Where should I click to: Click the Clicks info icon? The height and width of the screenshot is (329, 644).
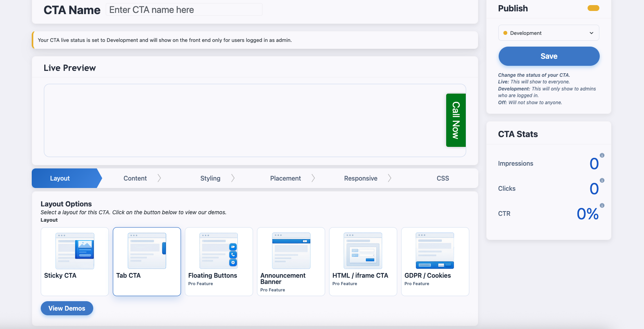click(602, 181)
